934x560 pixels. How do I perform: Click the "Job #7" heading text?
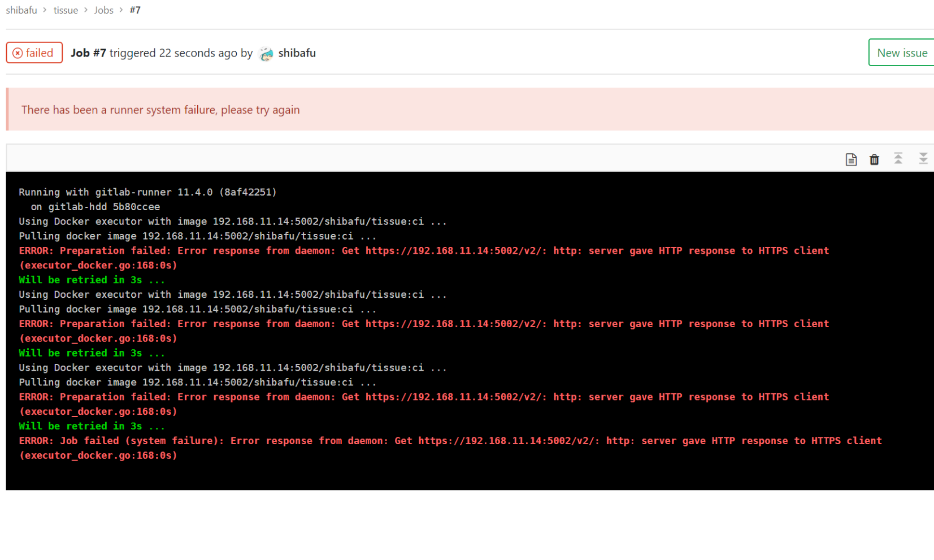[88, 53]
